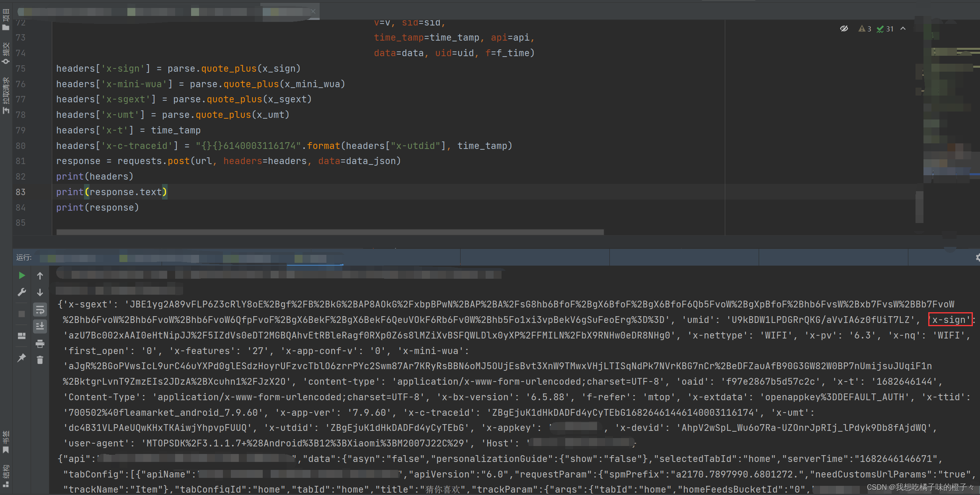The width and height of the screenshot is (980, 495).
Task: Click line number 75 in gutter
Action: click(x=21, y=68)
